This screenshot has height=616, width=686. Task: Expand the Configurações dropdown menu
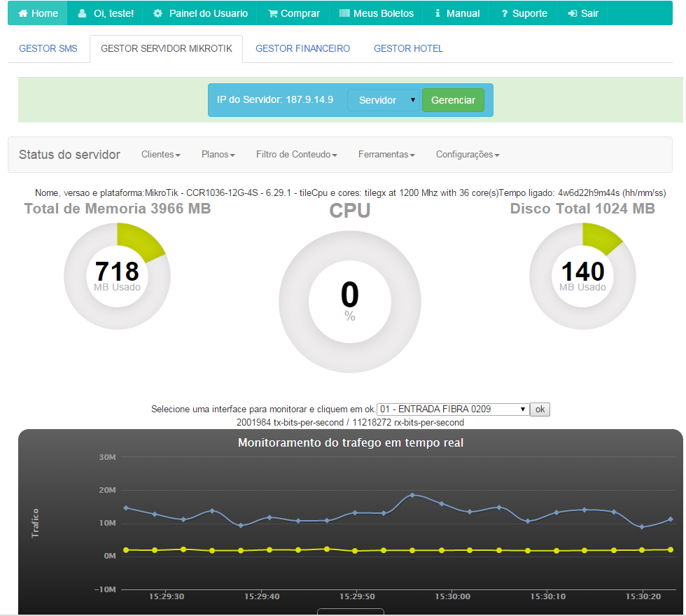point(468,155)
